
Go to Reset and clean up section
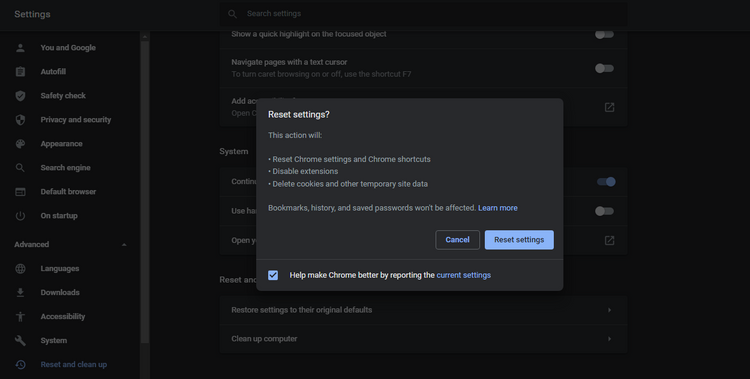tap(73, 365)
